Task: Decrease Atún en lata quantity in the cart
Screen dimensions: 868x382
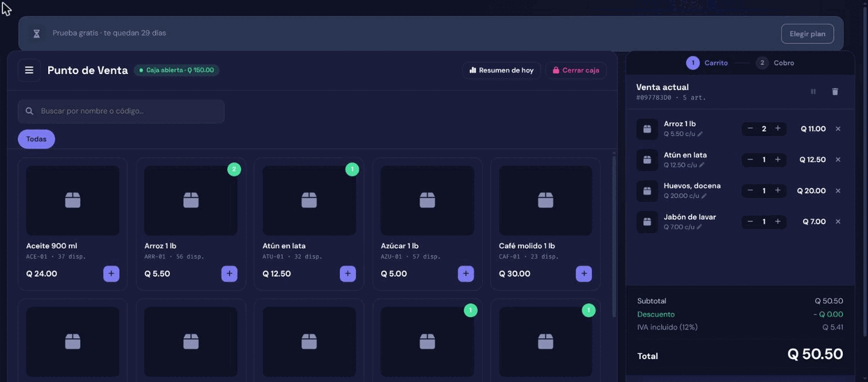Action: [x=750, y=160]
